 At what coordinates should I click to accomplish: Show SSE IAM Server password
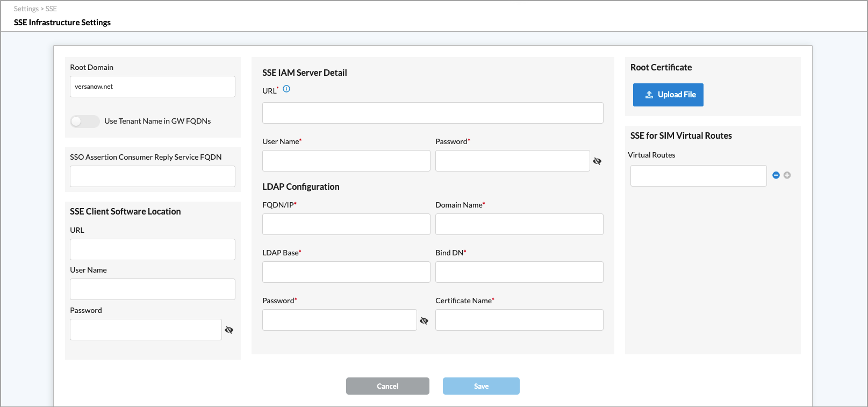pos(597,161)
